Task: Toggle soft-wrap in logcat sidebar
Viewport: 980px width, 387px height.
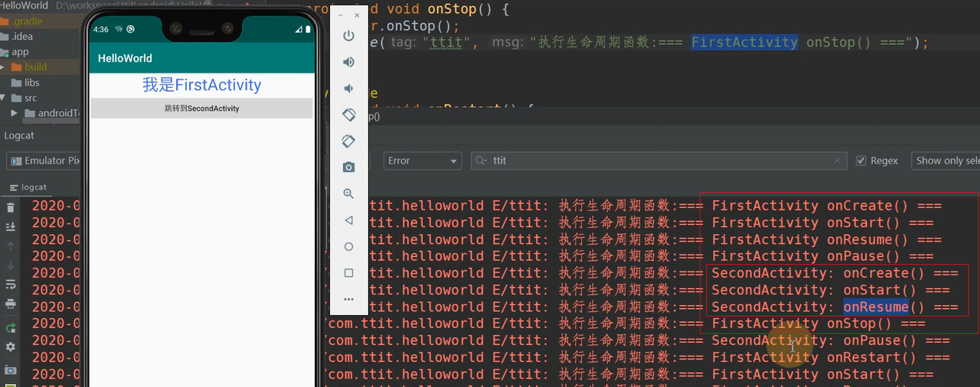Action: click(10, 285)
